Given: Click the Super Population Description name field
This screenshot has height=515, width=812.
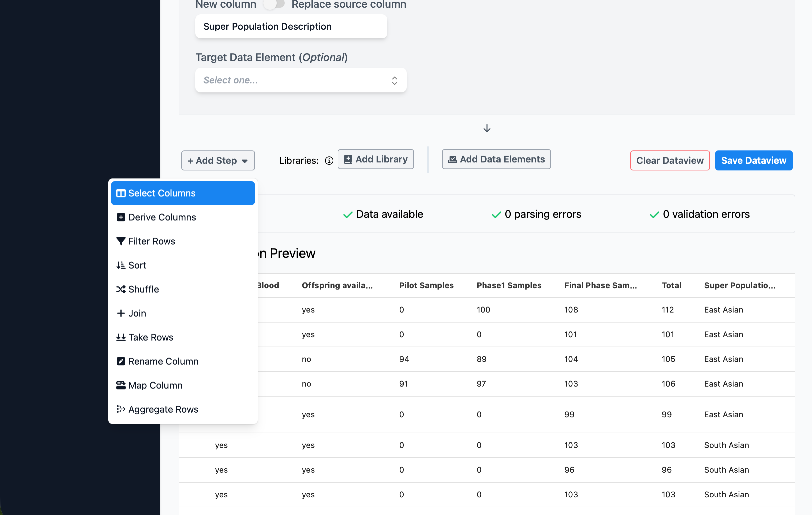Looking at the screenshot, I should click(x=291, y=26).
